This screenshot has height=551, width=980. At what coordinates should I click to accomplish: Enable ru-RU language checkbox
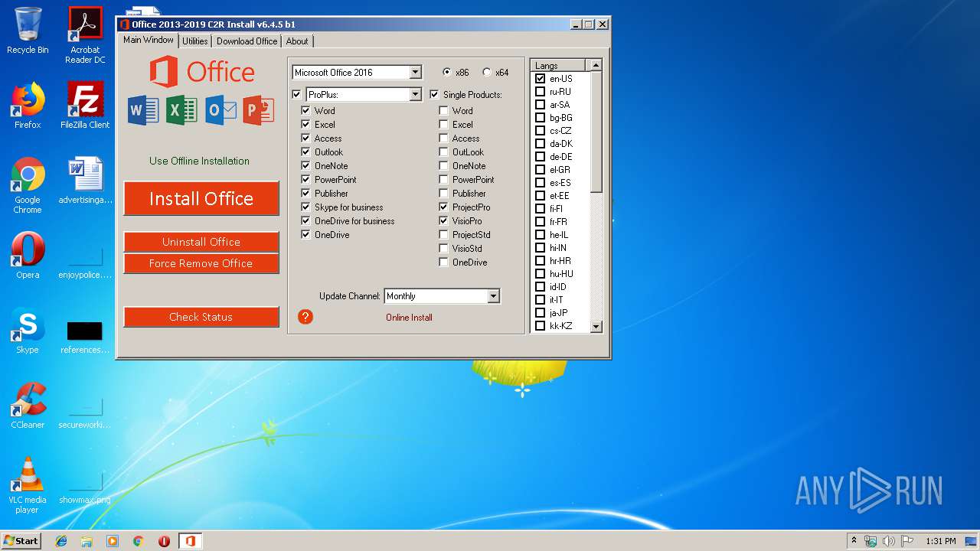tap(541, 92)
